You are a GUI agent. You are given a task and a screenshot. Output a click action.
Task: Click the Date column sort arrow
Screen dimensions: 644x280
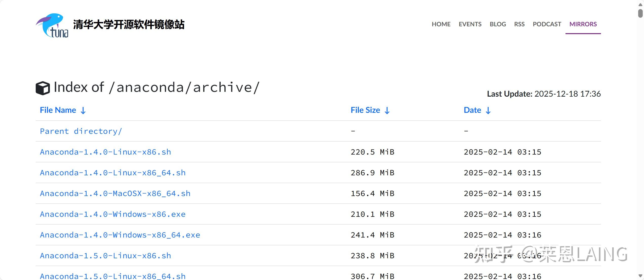(488, 111)
